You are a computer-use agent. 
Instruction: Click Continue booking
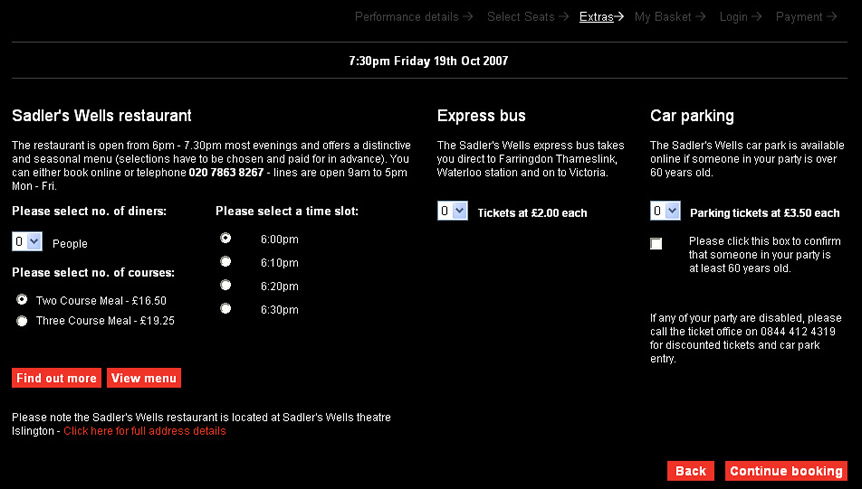(x=786, y=471)
